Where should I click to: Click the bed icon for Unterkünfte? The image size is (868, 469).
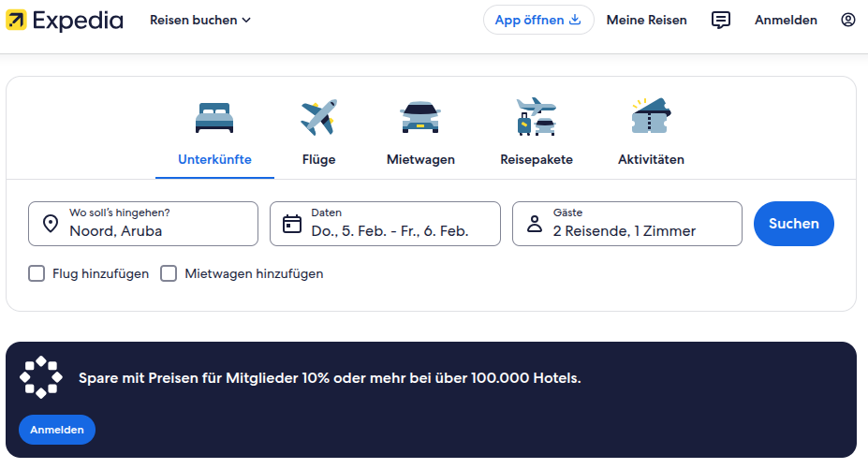click(x=214, y=117)
